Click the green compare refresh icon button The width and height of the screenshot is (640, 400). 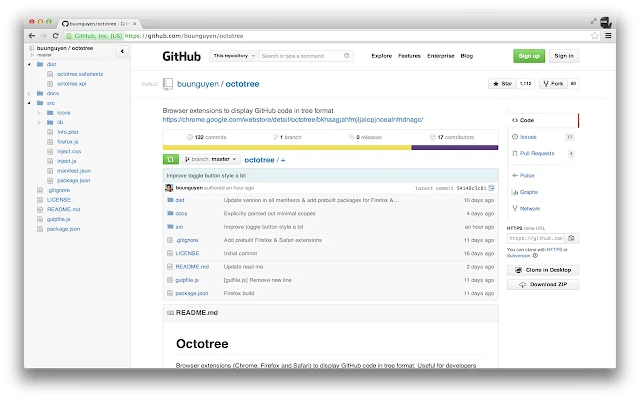171,159
